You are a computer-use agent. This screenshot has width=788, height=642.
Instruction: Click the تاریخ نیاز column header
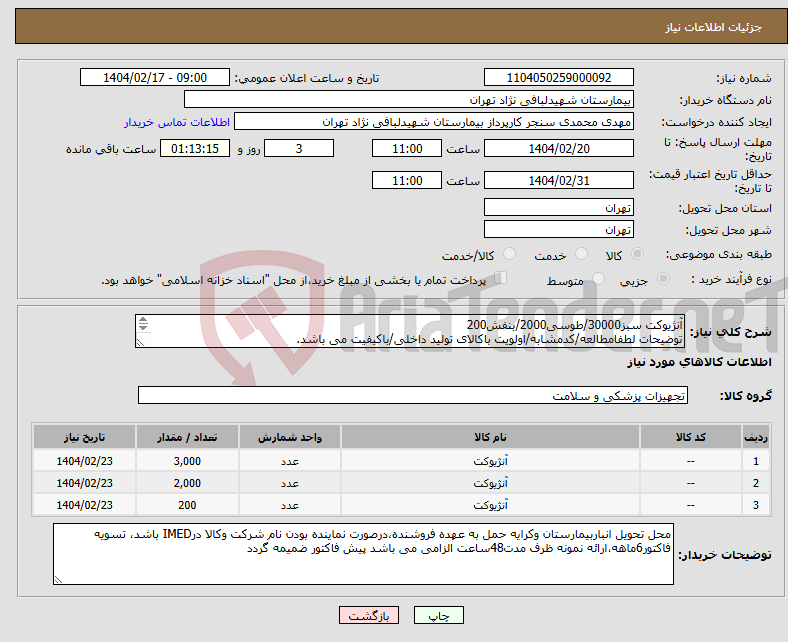[x=84, y=437]
